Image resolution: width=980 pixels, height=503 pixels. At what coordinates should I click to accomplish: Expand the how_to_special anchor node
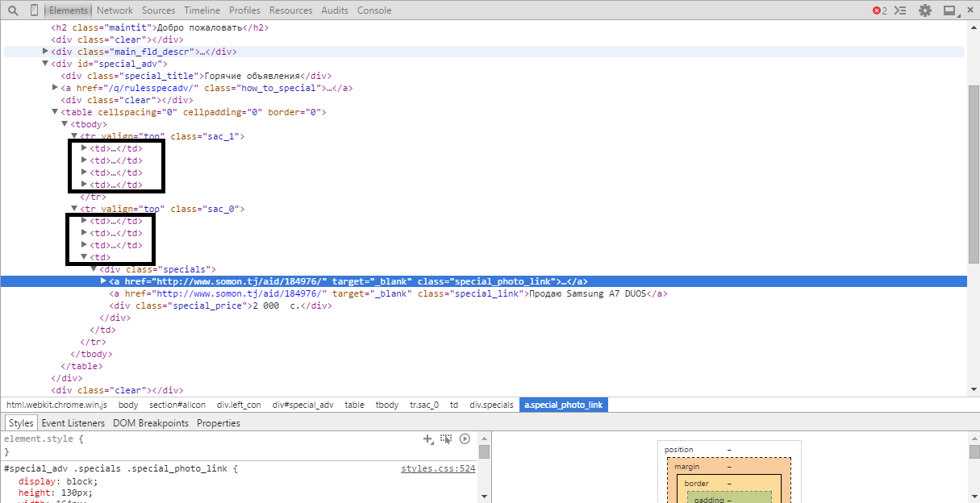click(x=55, y=88)
